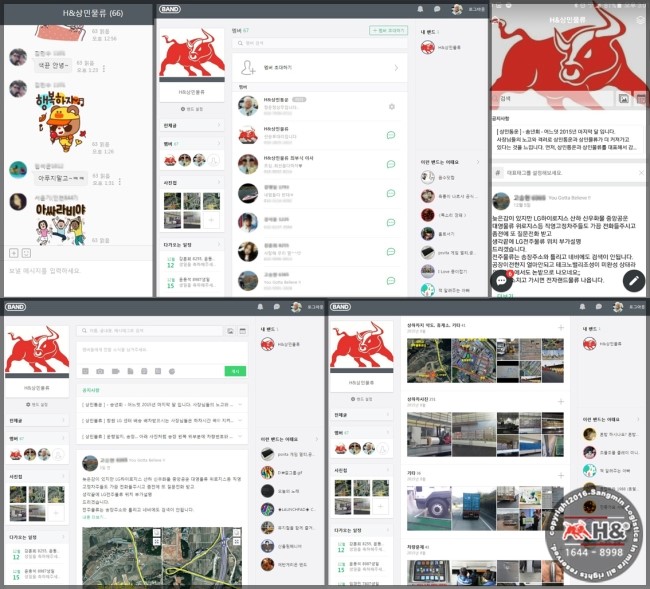Expand '이런 밴드는 어때요' in member list window
Screen dimensions: 650x589
tap(478, 162)
